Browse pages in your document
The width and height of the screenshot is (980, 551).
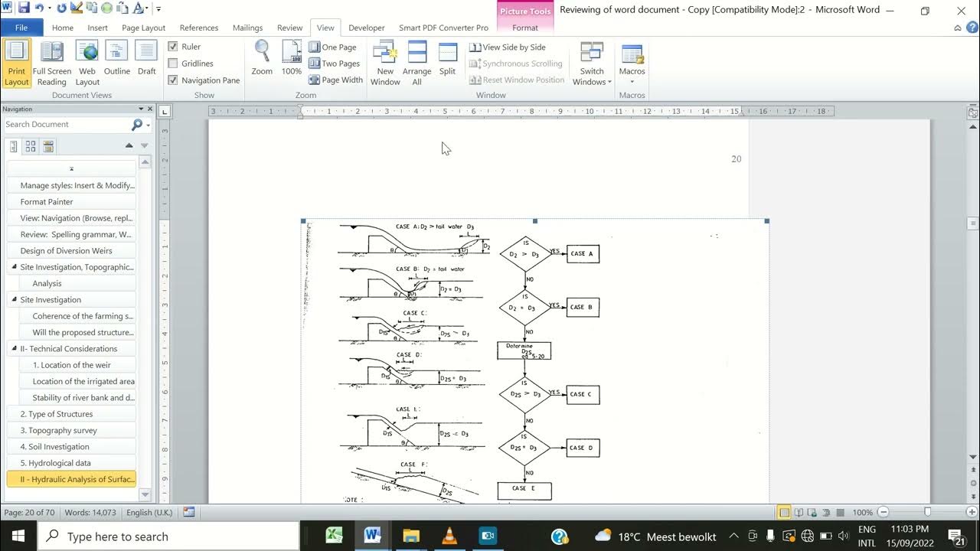[31, 145]
